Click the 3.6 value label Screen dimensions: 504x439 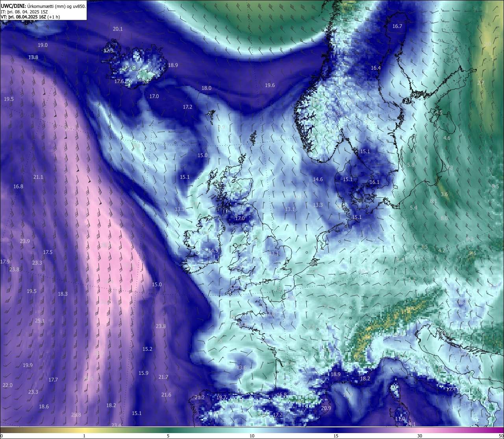(x=444, y=194)
